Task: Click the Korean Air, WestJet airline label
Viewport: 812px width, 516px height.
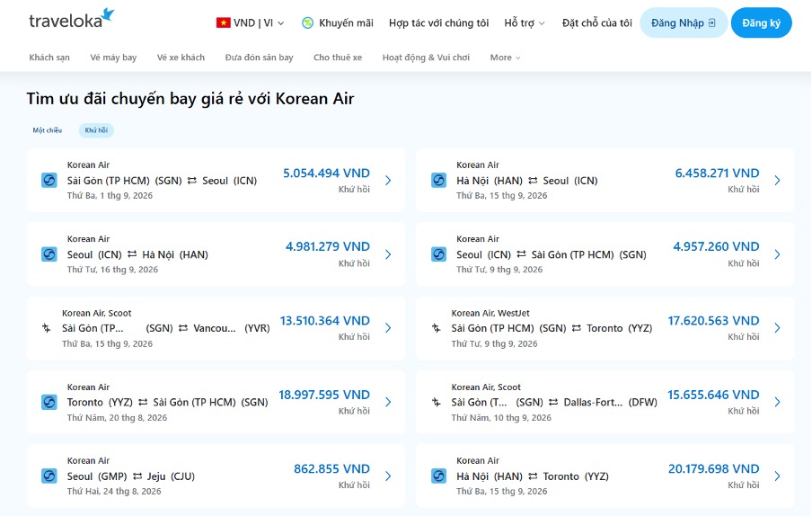Action: point(490,313)
